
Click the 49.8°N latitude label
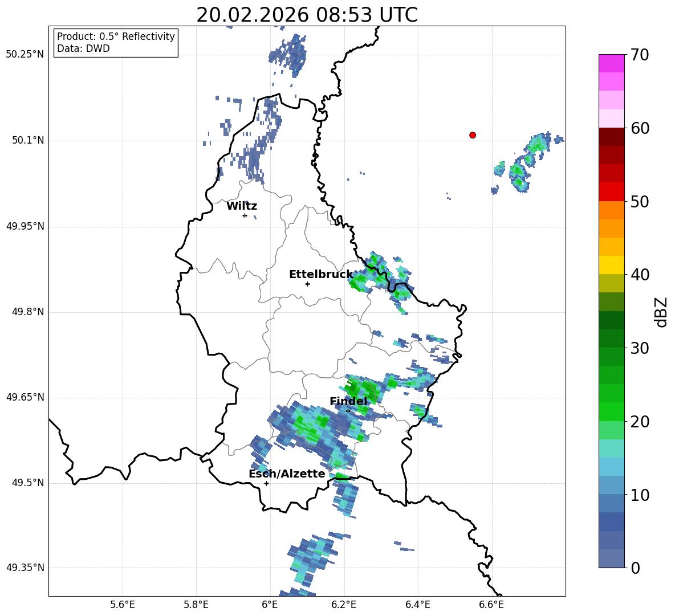28,312
